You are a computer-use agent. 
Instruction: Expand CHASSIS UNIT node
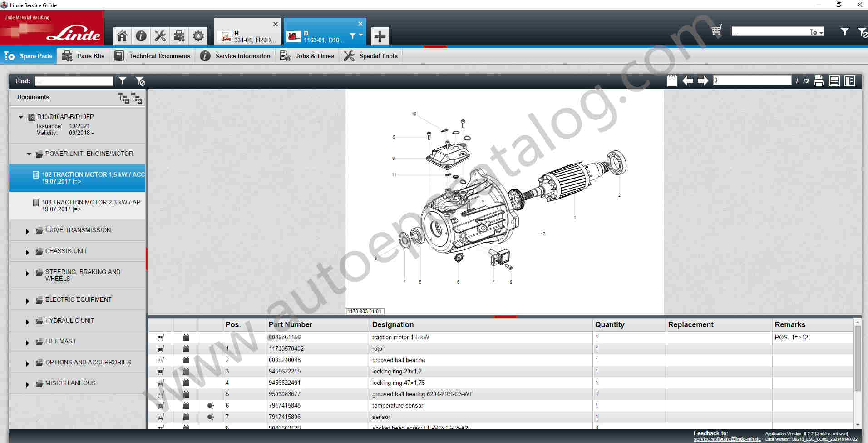[x=27, y=252]
